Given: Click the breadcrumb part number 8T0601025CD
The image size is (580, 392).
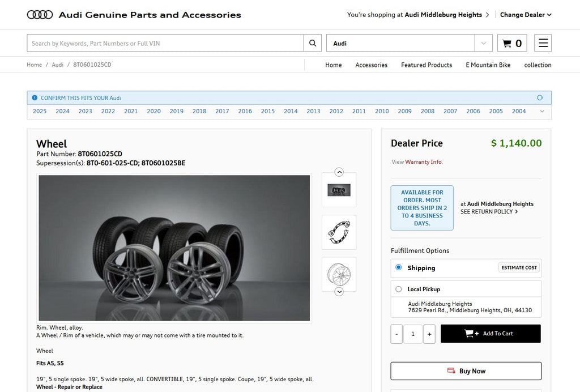Looking at the screenshot, I should [92, 65].
